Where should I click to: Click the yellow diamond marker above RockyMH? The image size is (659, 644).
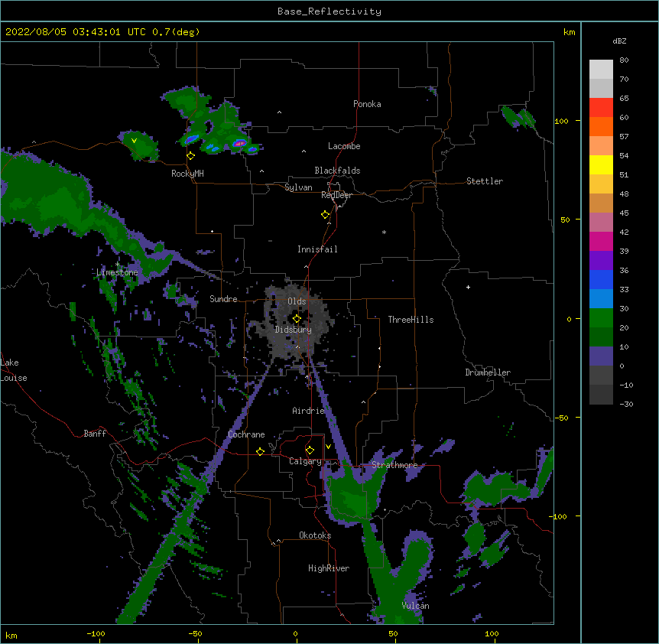tap(190, 156)
